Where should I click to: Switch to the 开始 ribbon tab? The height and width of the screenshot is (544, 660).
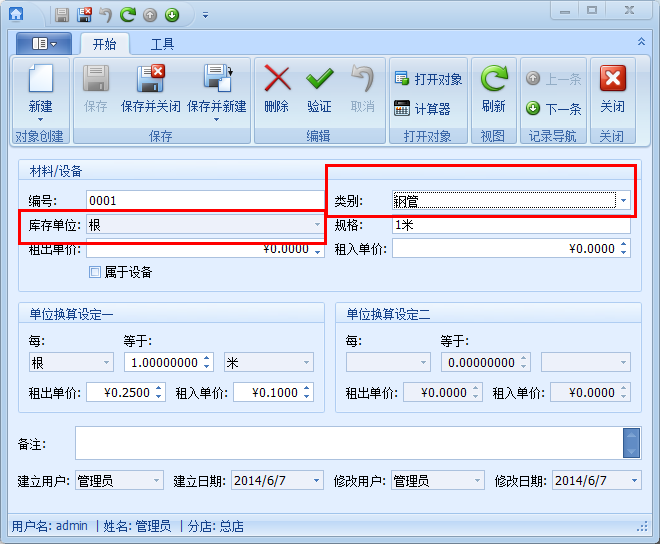(104, 44)
